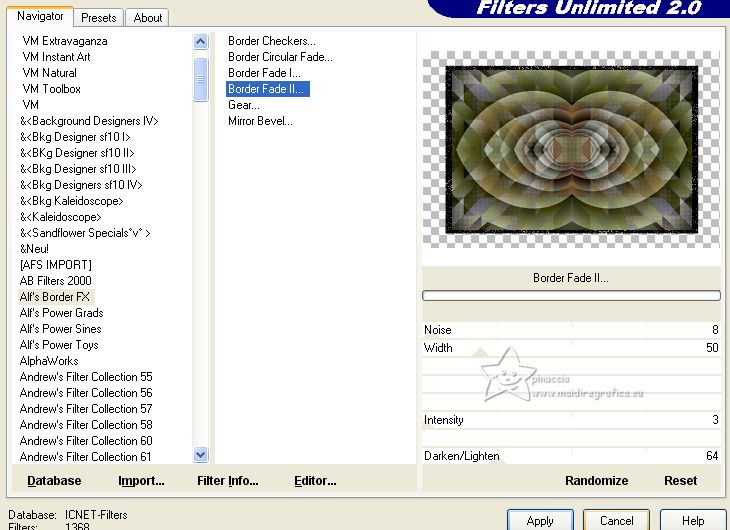Select Andrew's Filter Collection 55
Viewport: 730px width, 530px height.
[86, 377]
